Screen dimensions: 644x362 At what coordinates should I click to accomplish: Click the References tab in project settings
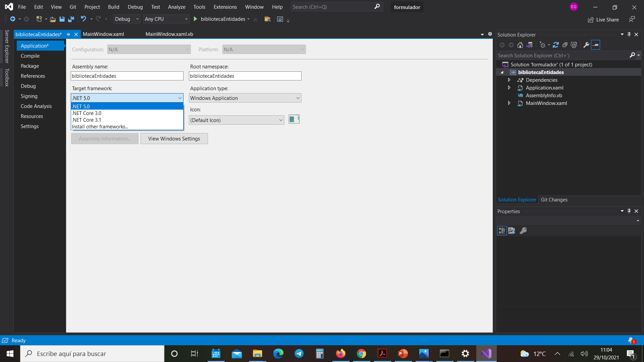coord(33,75)
